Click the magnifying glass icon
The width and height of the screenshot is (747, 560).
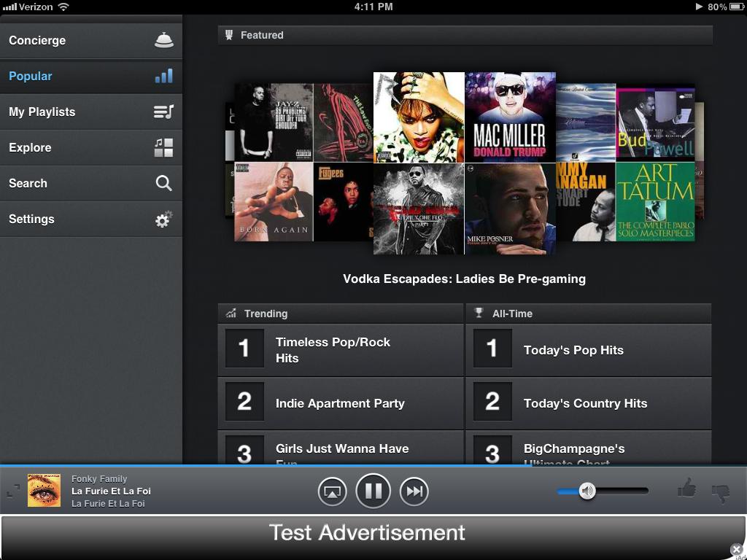tap(164, 183)
